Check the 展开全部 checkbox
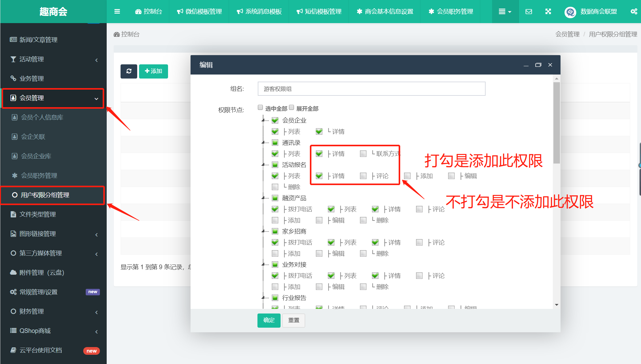641x364 pixels. point(291,107)
